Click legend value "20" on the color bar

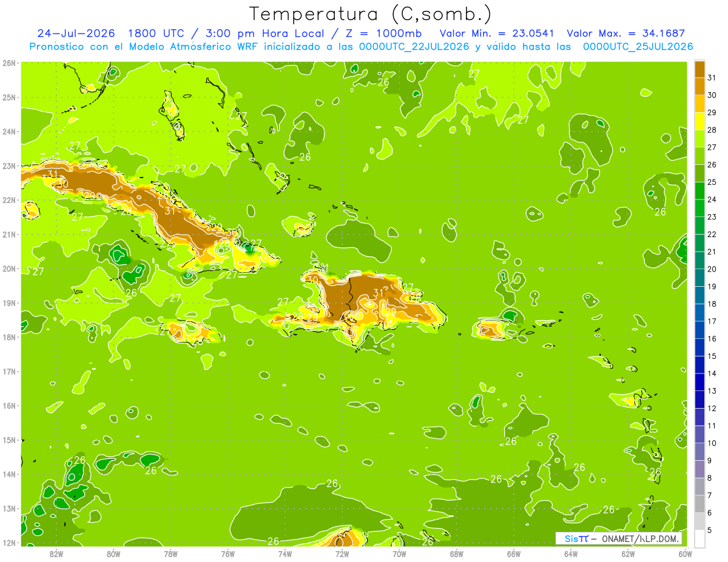tap(712, 269)
